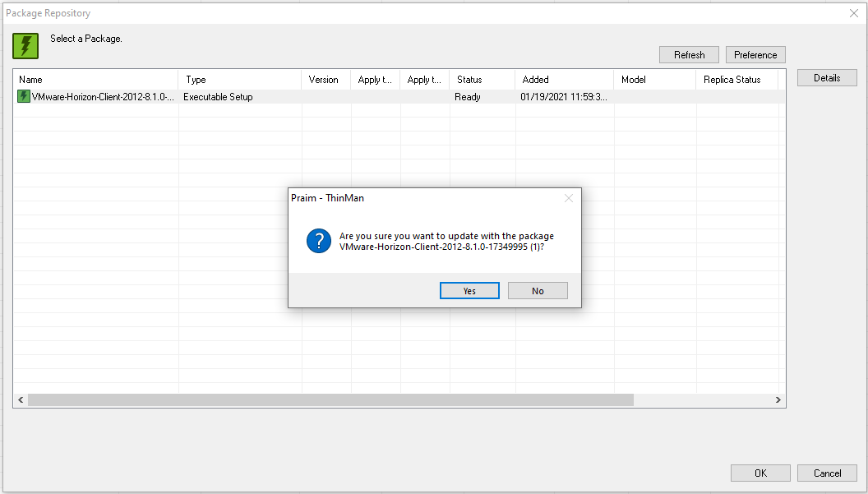Sort by the Name column header

click(95, 80)
